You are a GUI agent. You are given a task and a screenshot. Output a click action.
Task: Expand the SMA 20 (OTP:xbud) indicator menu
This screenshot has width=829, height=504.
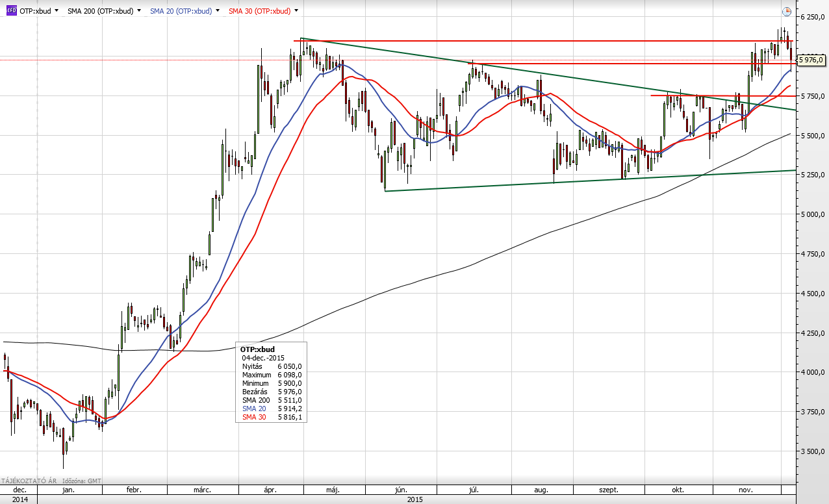[x=216, y=11]
